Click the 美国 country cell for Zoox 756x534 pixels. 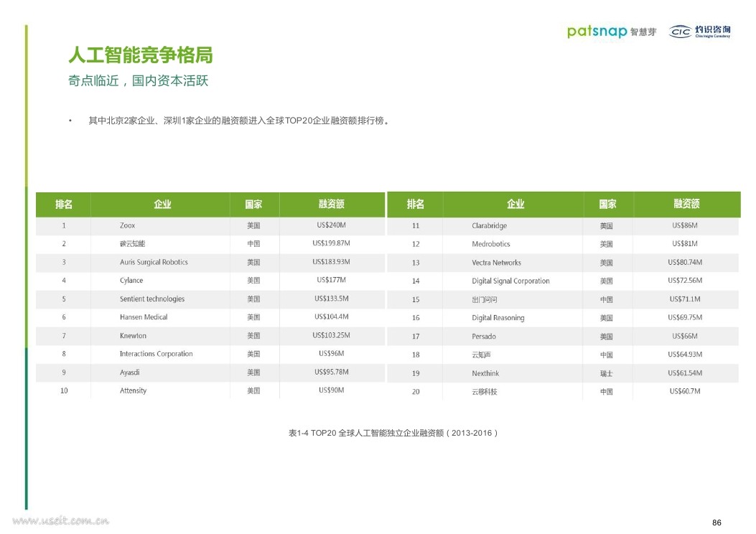253,225
